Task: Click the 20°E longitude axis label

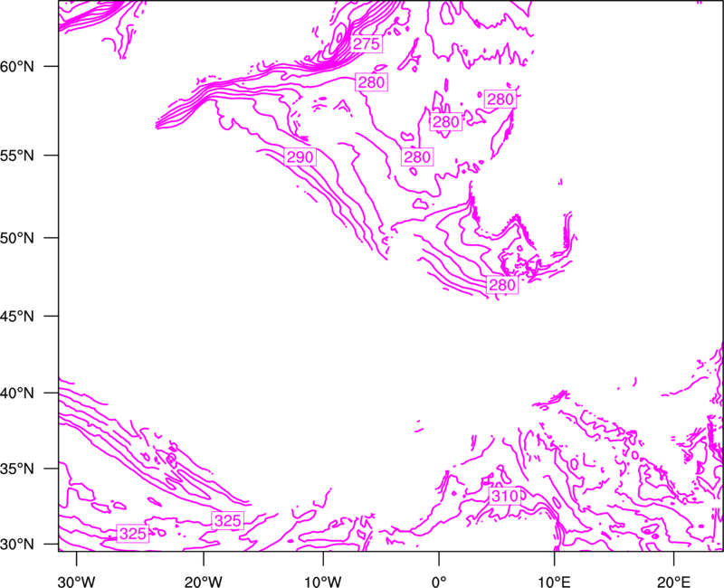Action: [x=673, y=582]
